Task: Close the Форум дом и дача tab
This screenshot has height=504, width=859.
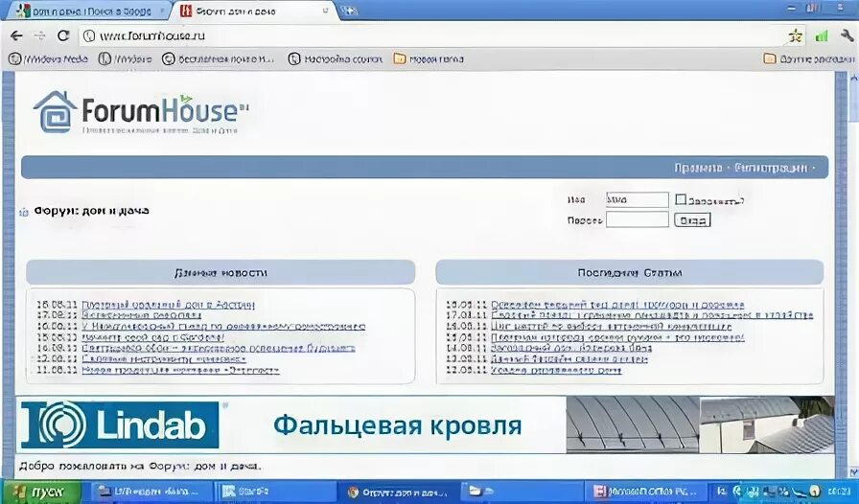Action: [x=325, y=11]
